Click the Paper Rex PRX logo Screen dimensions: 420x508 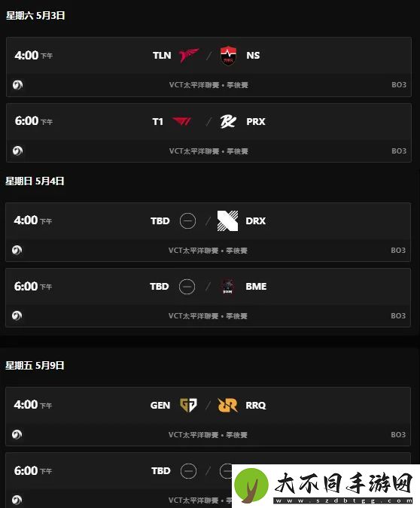228,121
